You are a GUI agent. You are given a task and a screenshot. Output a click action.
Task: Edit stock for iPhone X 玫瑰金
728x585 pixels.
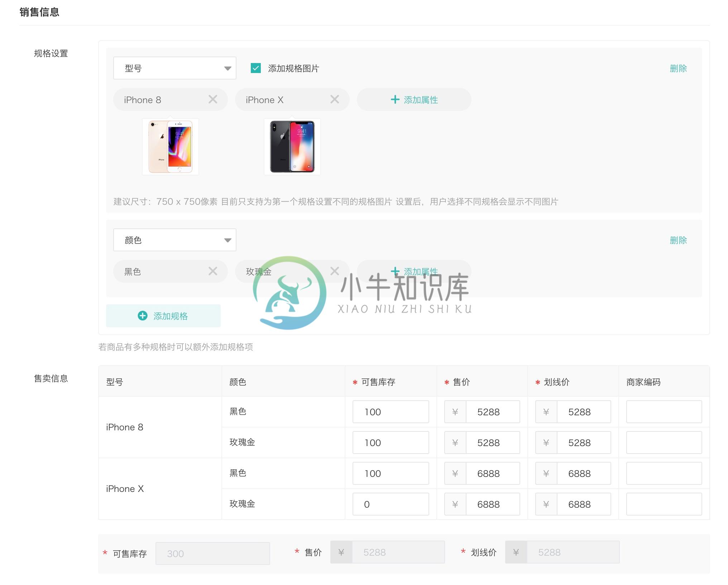click(391, 504)
